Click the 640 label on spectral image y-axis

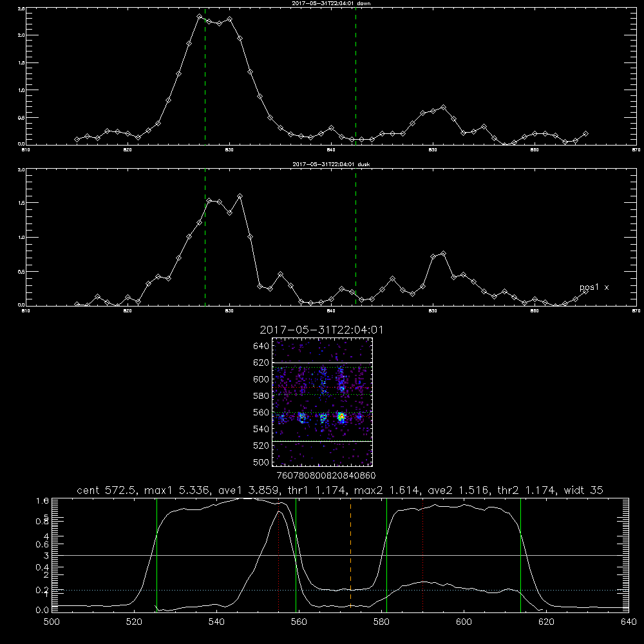coord(261,346)
